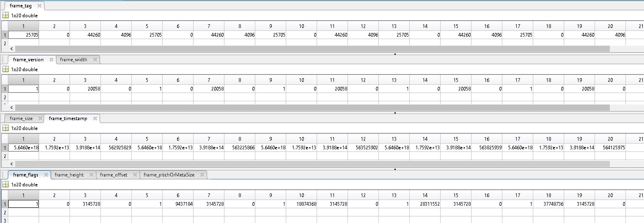Select the 5.6460e+18 cell in column 1 of frame_timestamp
Screen dimensions: 644x223
[23, 147]
